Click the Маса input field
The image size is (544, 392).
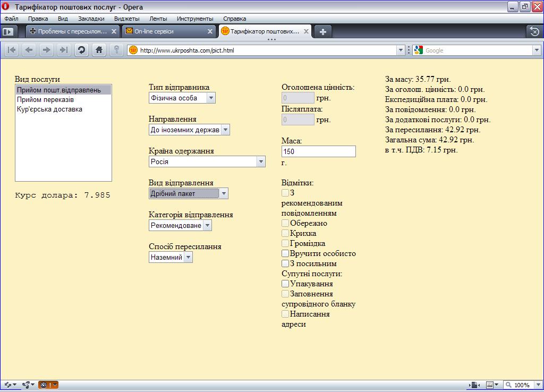(x=318, y=151)
